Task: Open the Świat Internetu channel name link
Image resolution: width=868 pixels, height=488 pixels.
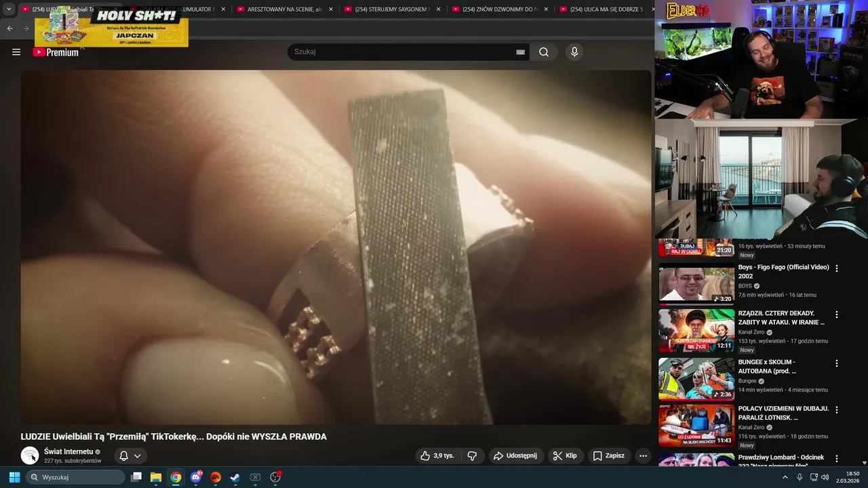Action: pos(68,451)
